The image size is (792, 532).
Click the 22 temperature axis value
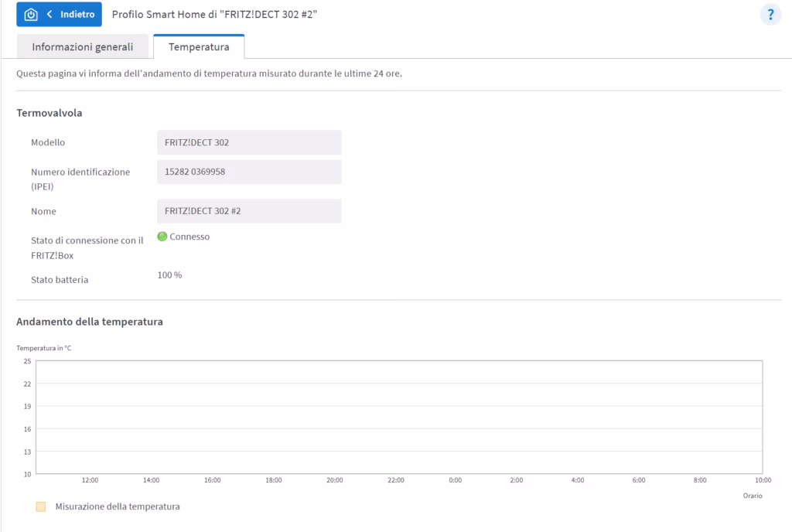27,384
